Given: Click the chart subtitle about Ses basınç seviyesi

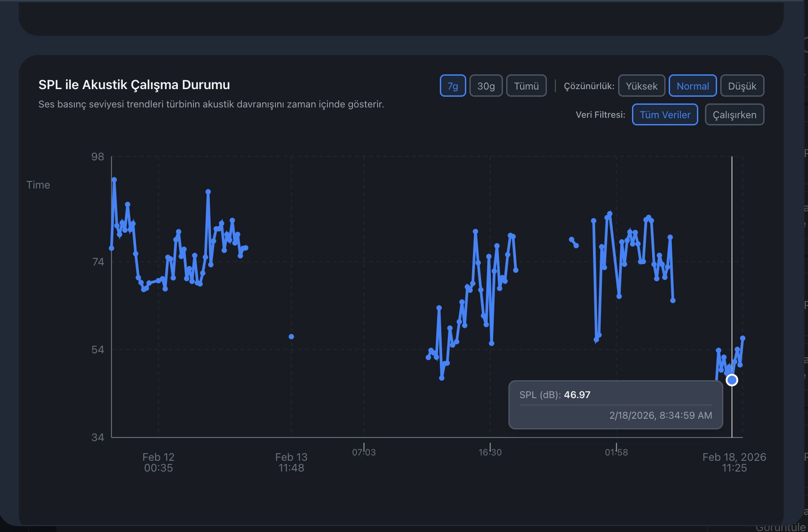Looking at the screenshot, I should point(211,104).
